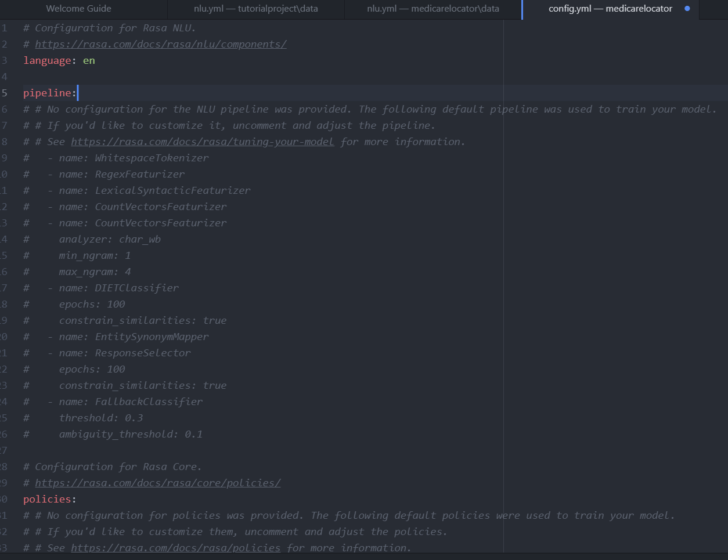Click the ambiguity_threshold 0.1 line
The width and height of the screenshot is (728, 560).
(131, 434)
